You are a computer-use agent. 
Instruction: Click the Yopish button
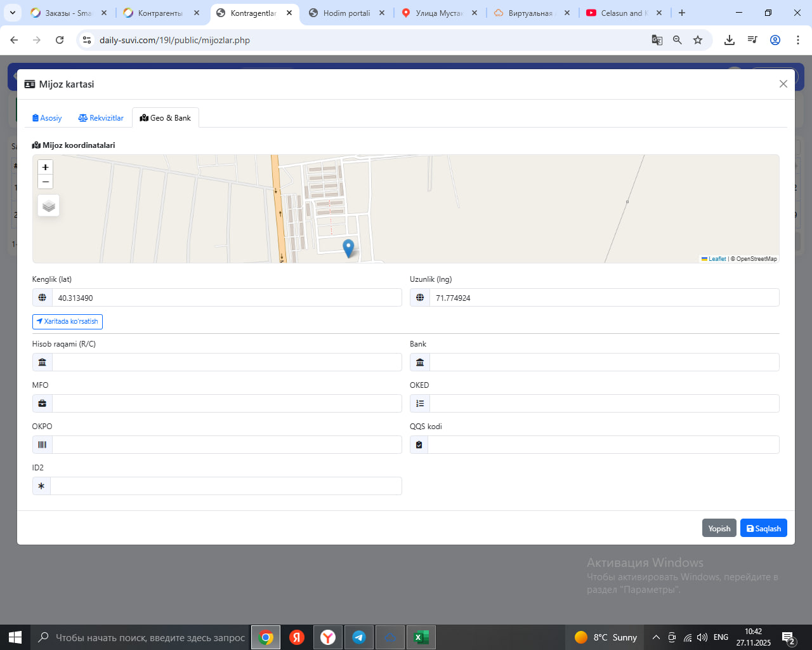coord(719,528)
